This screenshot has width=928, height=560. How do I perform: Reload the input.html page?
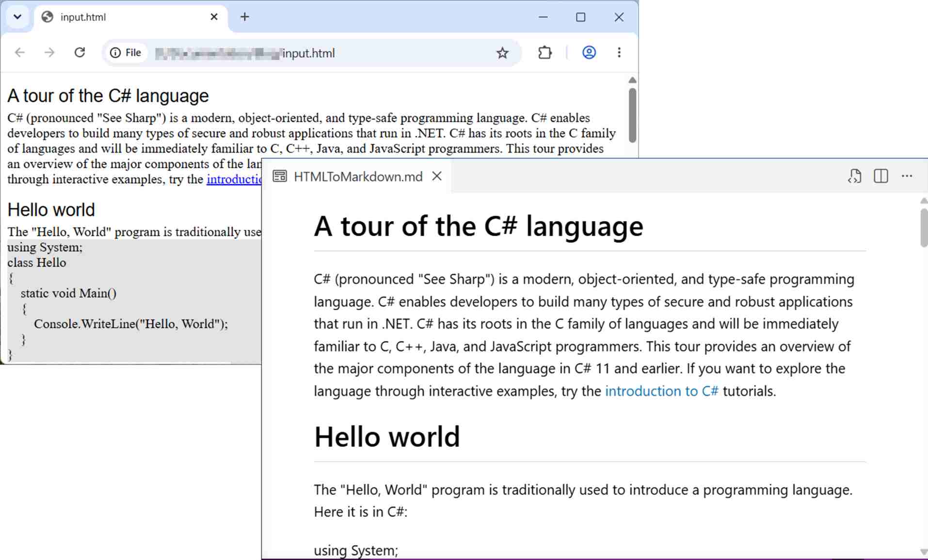[80, 52]
